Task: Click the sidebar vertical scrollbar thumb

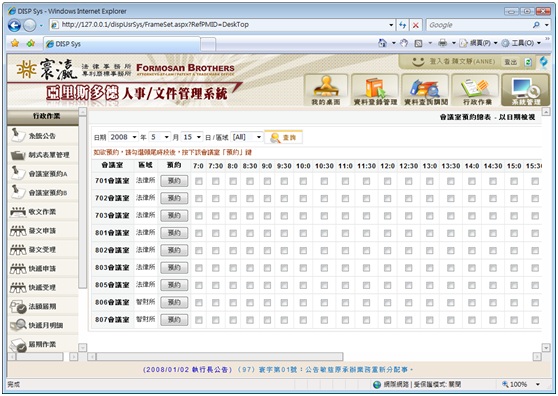Action: pyautogui.click(x=83, y=202)
